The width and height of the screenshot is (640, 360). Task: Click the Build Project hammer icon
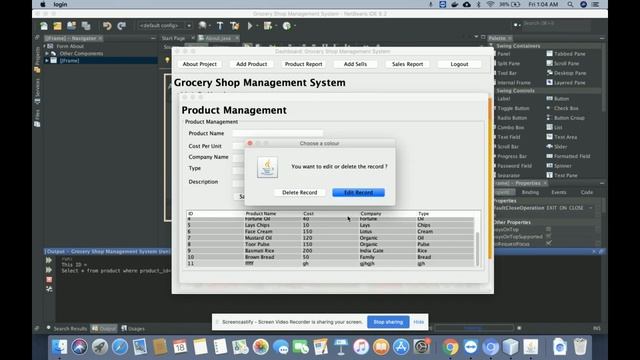pos(220,26)
